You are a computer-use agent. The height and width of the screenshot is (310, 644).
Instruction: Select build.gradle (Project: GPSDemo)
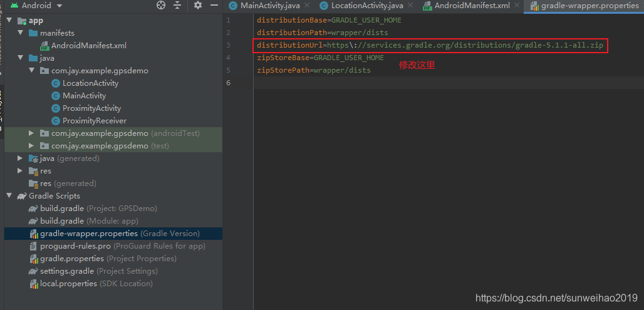98,208
